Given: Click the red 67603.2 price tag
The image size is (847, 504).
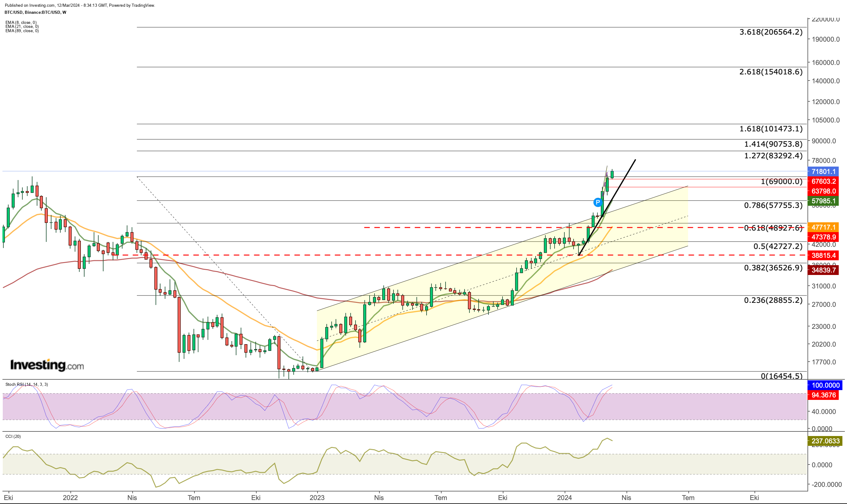Looking at the screenshot, I should coord(823,181).
